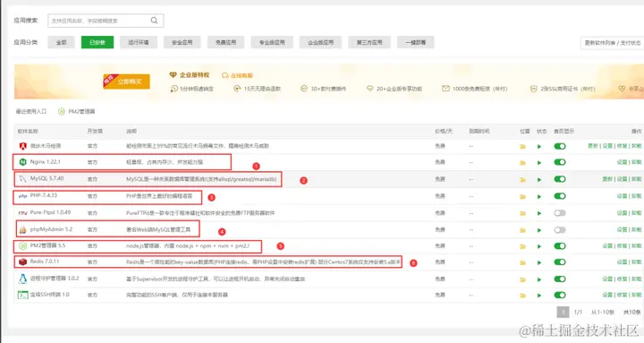Click the penguin icon of the process daemon manager

23,279
